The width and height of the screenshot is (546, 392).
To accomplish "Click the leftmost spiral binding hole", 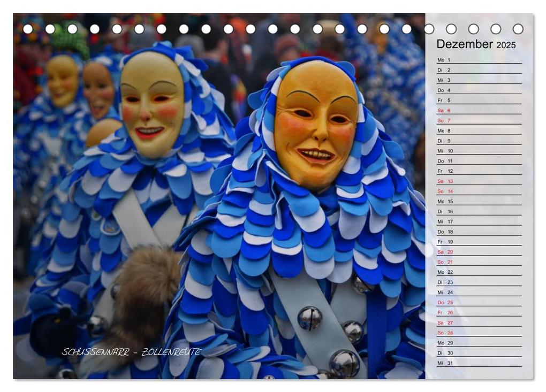I will click(x=28, y=29).
